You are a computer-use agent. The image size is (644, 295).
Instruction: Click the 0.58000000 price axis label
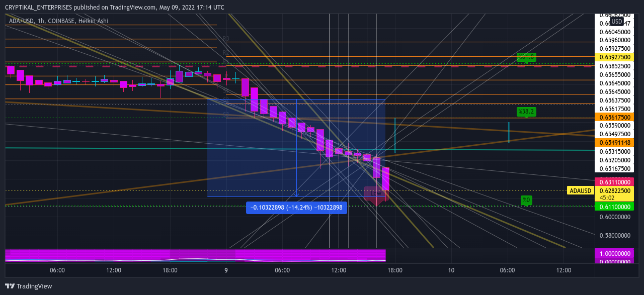(x=615, y=235)
